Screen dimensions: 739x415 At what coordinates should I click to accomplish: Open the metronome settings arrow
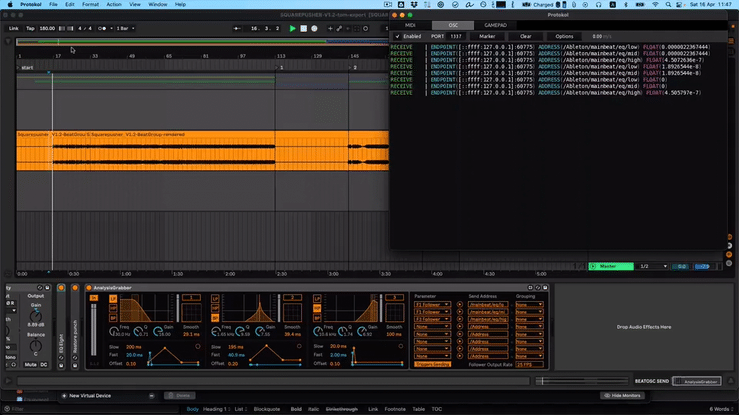[x=111, y=28]
